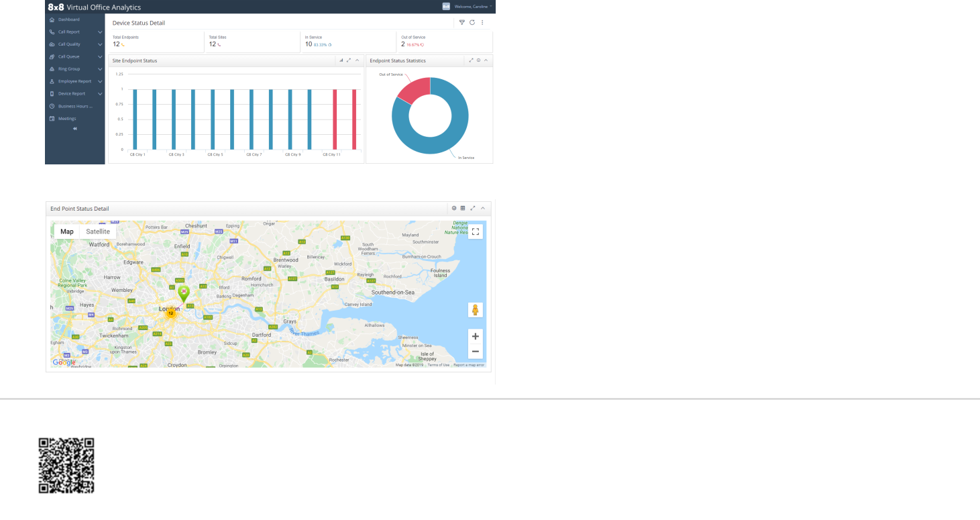The width and height of the screenshot is (980, 520).
Task: Expand Endpoint Status Statistics panel to fullscreen
Action: click(471, 60)
